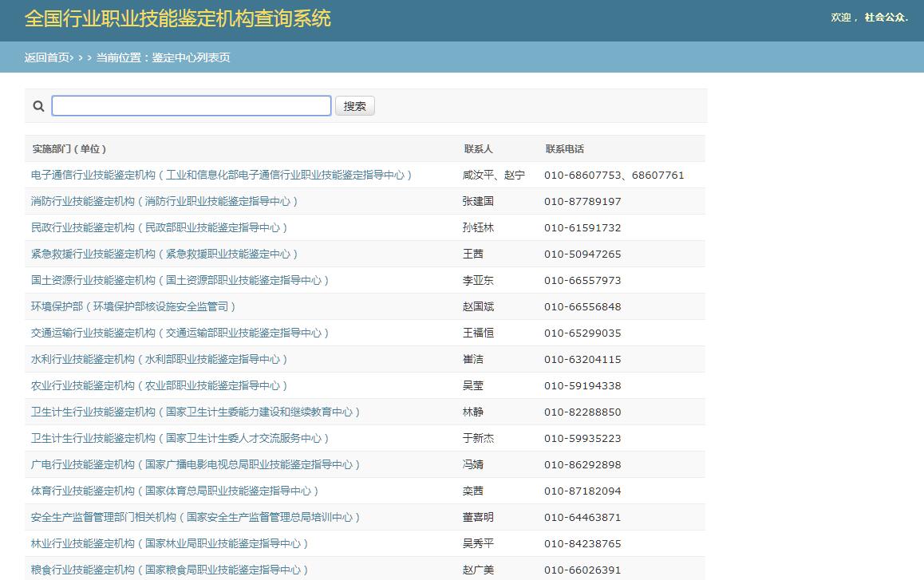Open the 紧急救援行业技能鉴定机构 link

164,254
